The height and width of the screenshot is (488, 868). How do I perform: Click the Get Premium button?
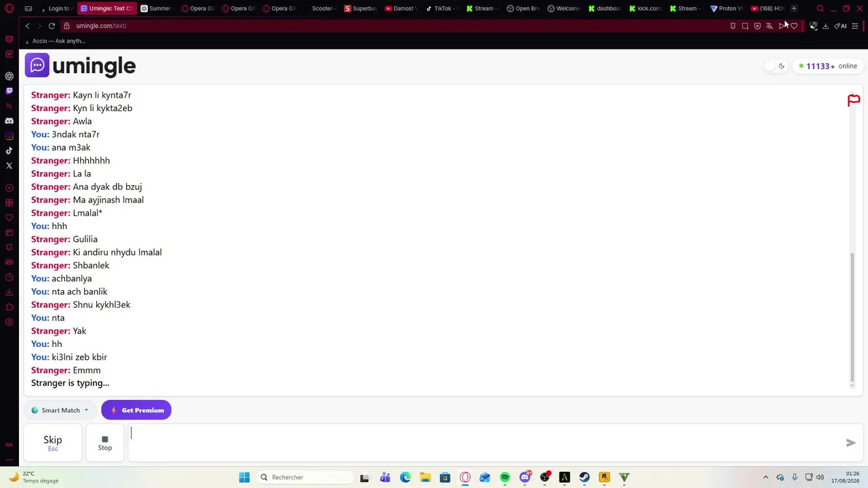[x=136, y=410]
